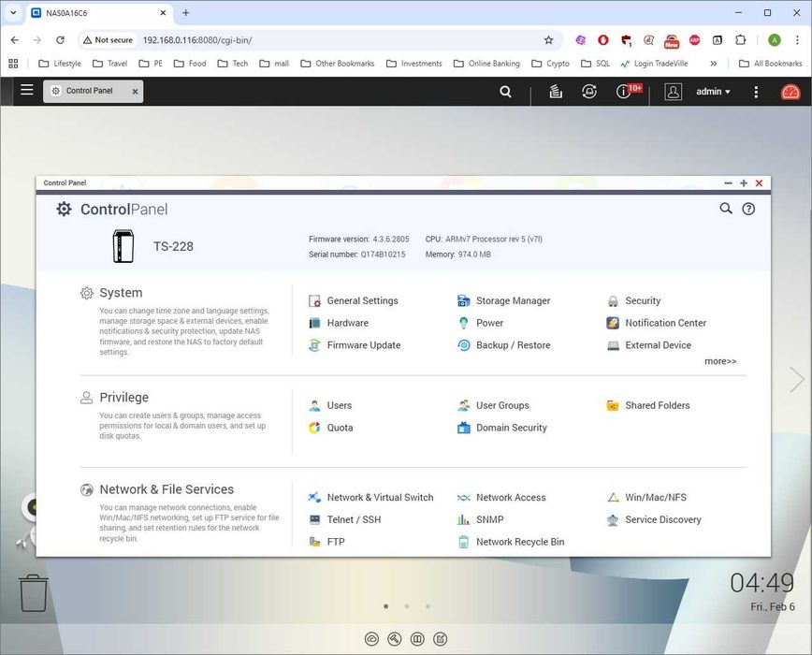Click the browser address bar URL
This screenshot has height=655, width=812.
pos(197,40)
